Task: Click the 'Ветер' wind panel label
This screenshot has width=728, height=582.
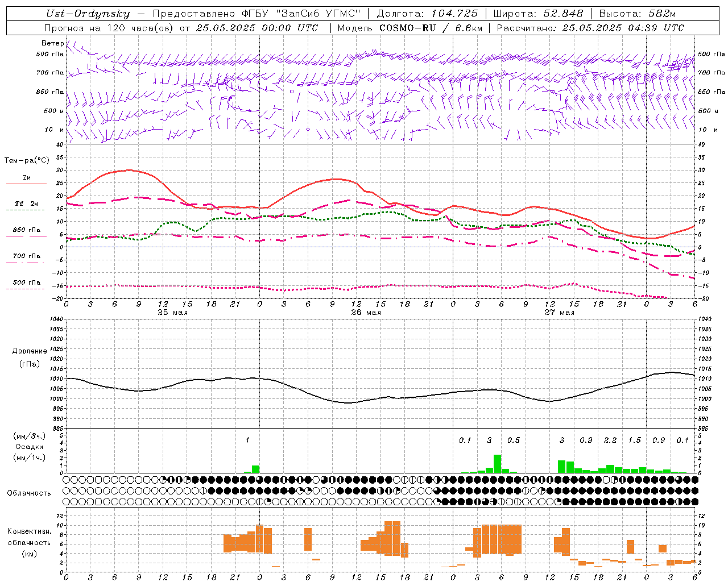Action: click(x=52, y=43)
